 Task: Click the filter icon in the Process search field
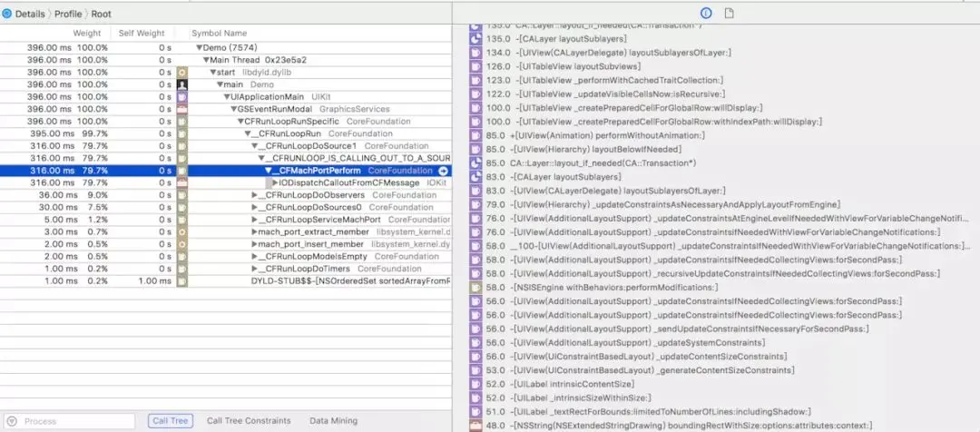12,421
